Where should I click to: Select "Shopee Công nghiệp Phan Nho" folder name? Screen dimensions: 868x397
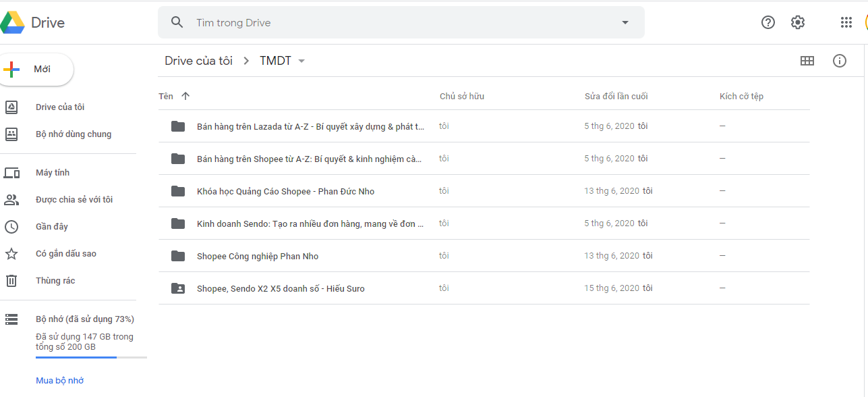click(x=258, y=256)
